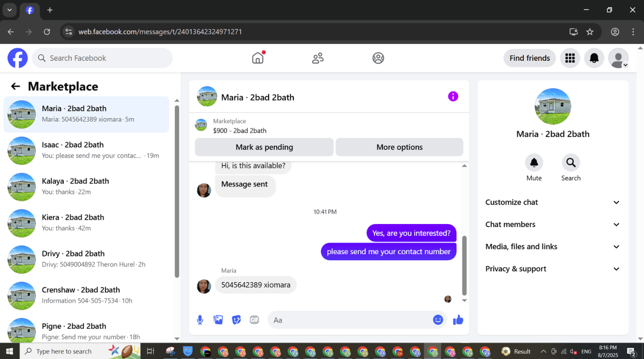The image size is (644, 359).
Task: Click the install app icon in address bar
Action: tap(574, 32)
